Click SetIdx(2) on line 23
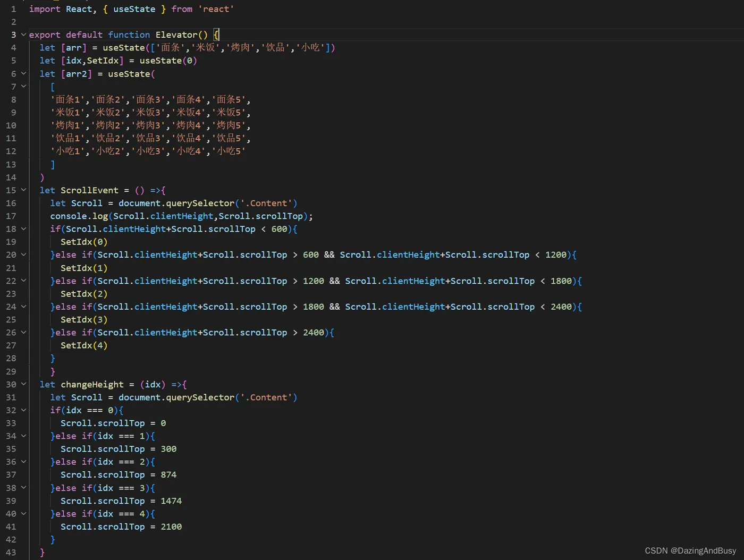The height and width of the screenshot is (560, 744). tap(84, 294)
